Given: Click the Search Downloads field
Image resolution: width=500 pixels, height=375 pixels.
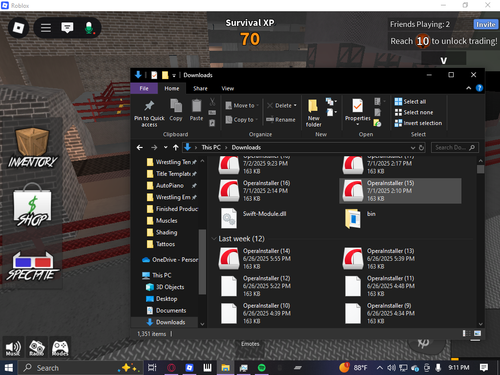Looking at the screenshot, I should [455, 147].
